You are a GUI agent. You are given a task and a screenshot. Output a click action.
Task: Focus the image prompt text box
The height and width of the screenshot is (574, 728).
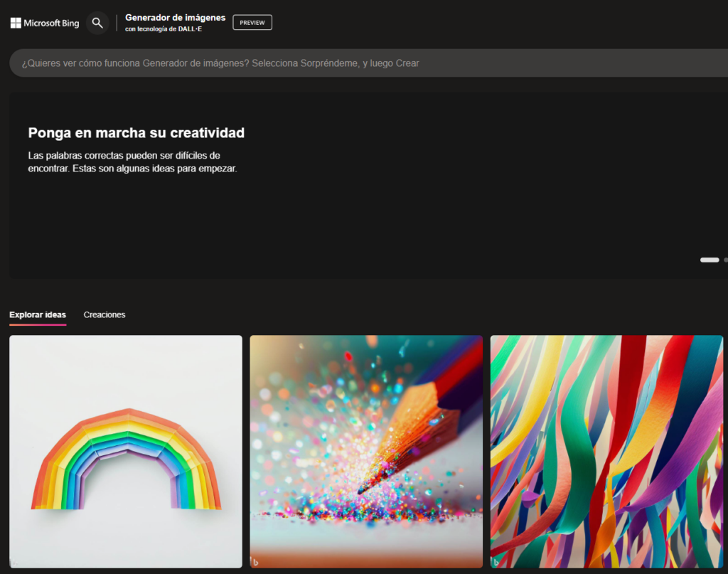[355, 63]
